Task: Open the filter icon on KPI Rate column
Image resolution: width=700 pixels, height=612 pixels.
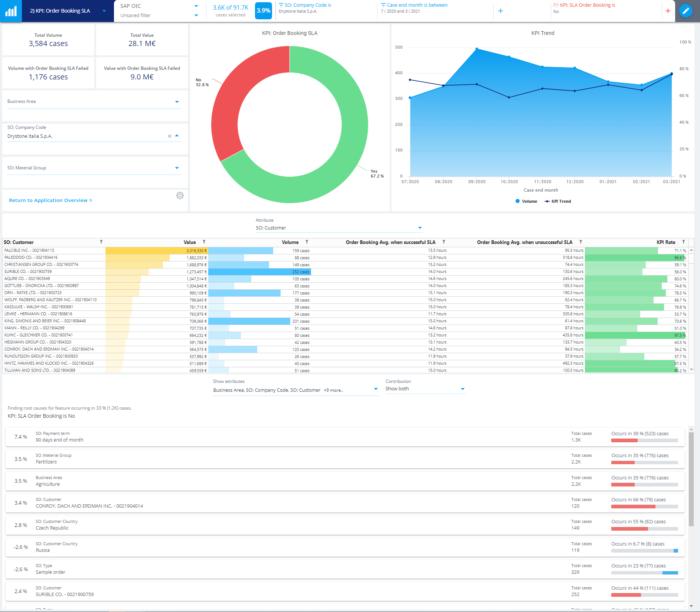Action: tap(685, 242)
